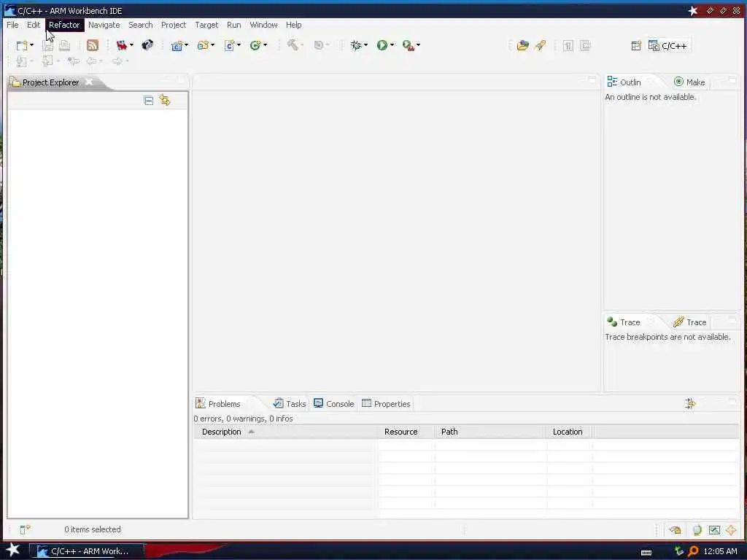Screen dimensions: 747x560
Task: Click the External Tools run icon
Action: tap(409, 45)
